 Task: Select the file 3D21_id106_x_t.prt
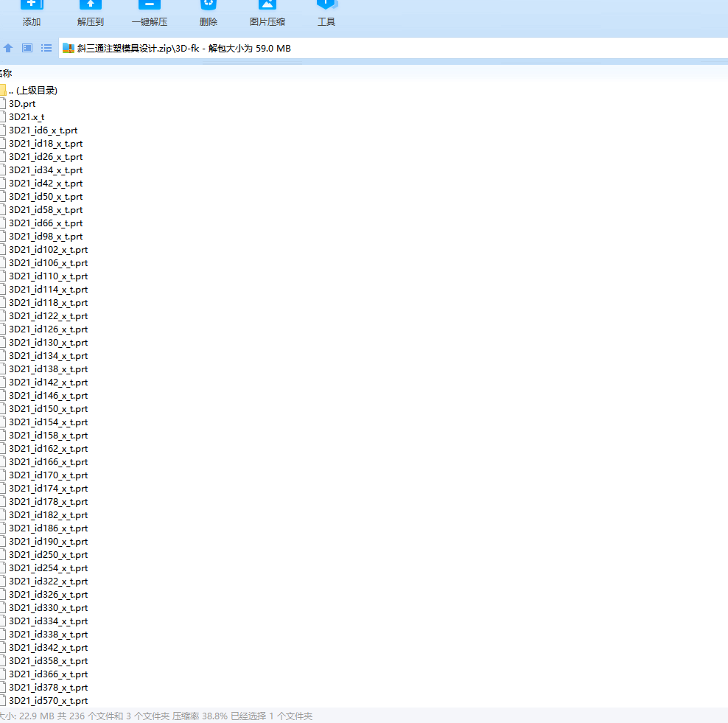(x=49, y=263)
